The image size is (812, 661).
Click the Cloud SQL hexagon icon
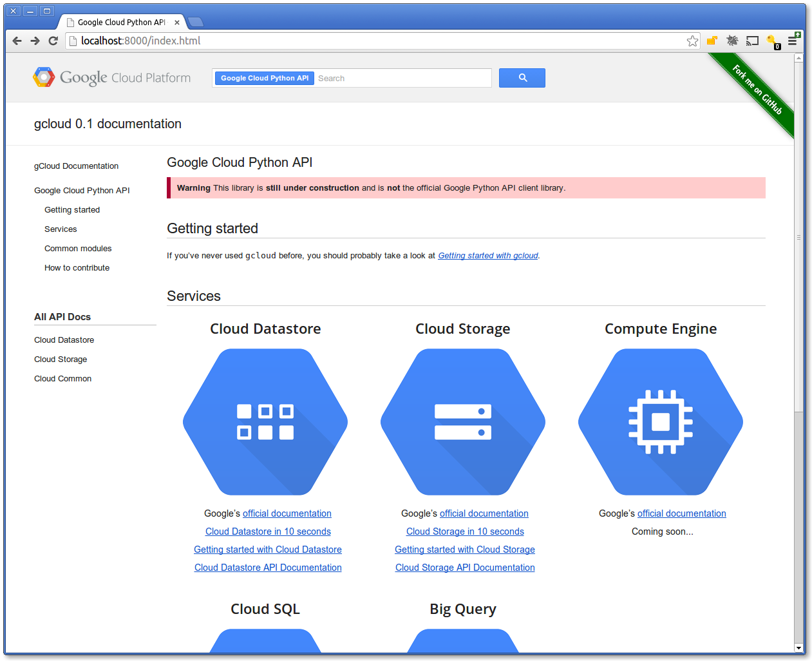[x=265, y=641]
